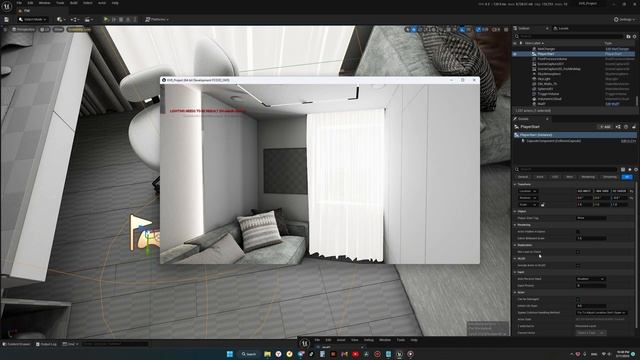Image resolution: width=640 pixels, height=360 pixels.
Task: Click the Stop simulation square button
Action: (x=121, y=20)
